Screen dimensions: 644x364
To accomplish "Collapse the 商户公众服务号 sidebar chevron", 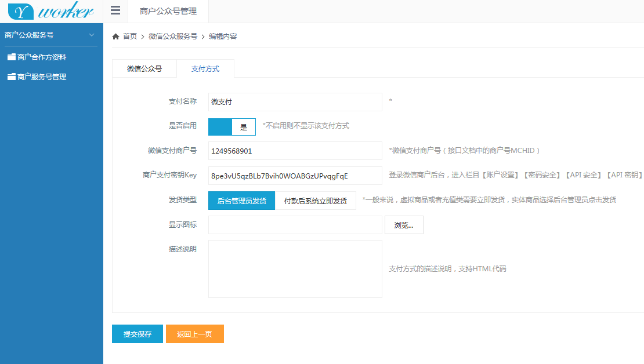I will (x=92, y=35).
